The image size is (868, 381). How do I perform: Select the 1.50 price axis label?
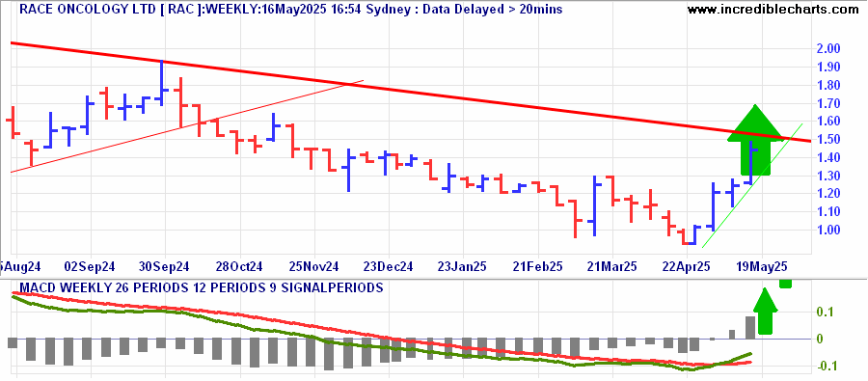[828, 140]
